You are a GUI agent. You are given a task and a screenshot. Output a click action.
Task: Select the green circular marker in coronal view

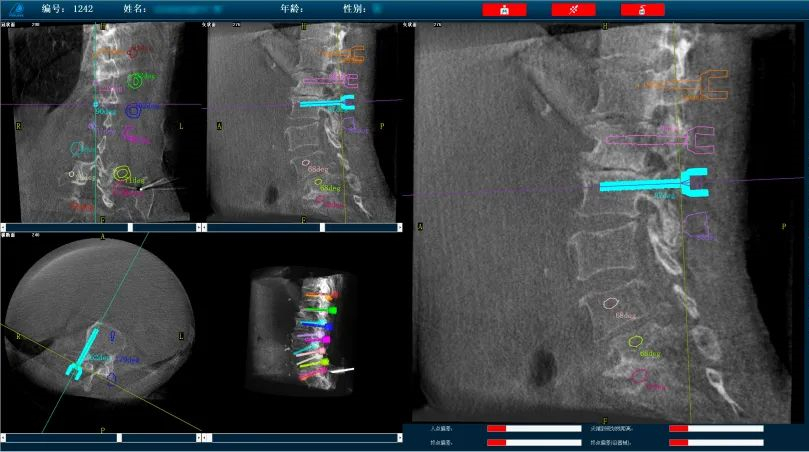click(136, 79)
